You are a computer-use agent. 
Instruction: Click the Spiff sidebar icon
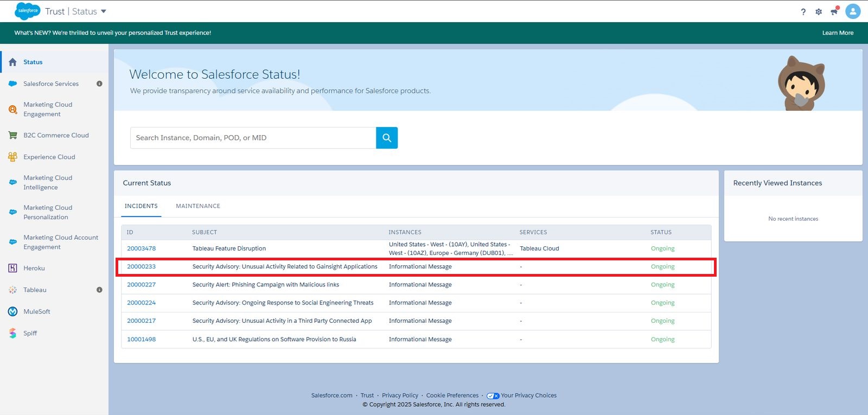(x=12, y=333)
